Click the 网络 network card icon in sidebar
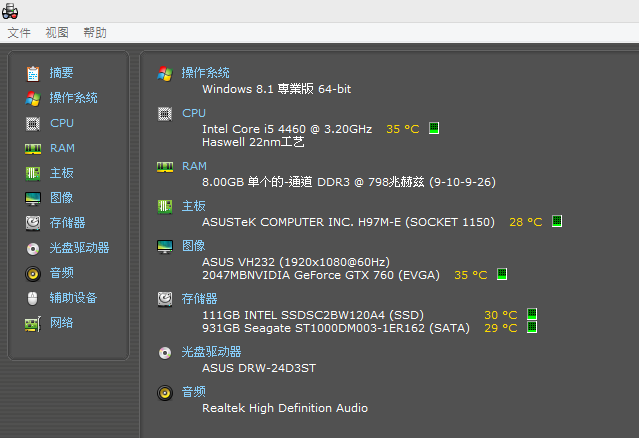The height and width of the screenshot is (438, 639). (33, 324)
